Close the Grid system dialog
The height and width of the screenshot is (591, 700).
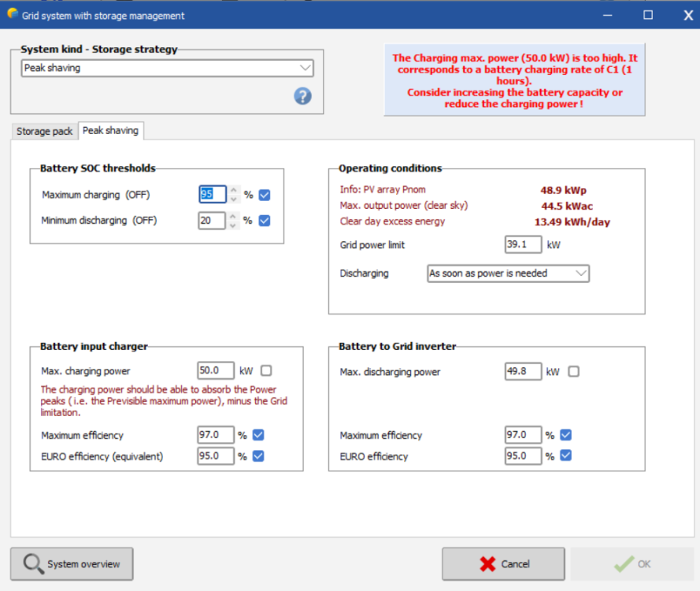pyautogui.click(x=687, y=14)
